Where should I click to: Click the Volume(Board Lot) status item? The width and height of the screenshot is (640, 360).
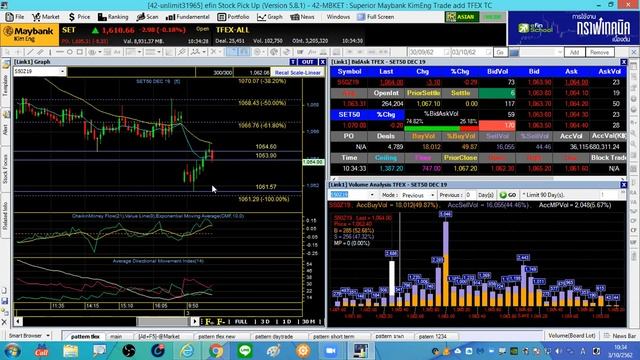pyautogui.click(x=571, y=336)
